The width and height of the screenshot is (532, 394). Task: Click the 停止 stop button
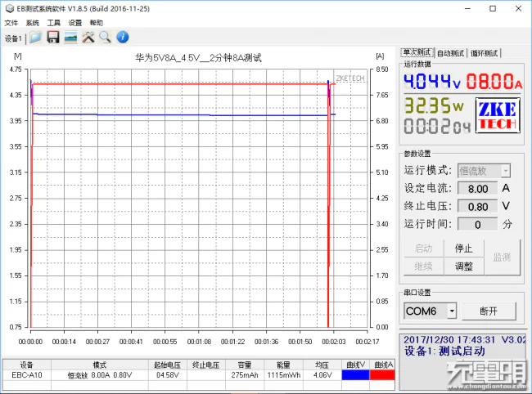click(464, 248)
